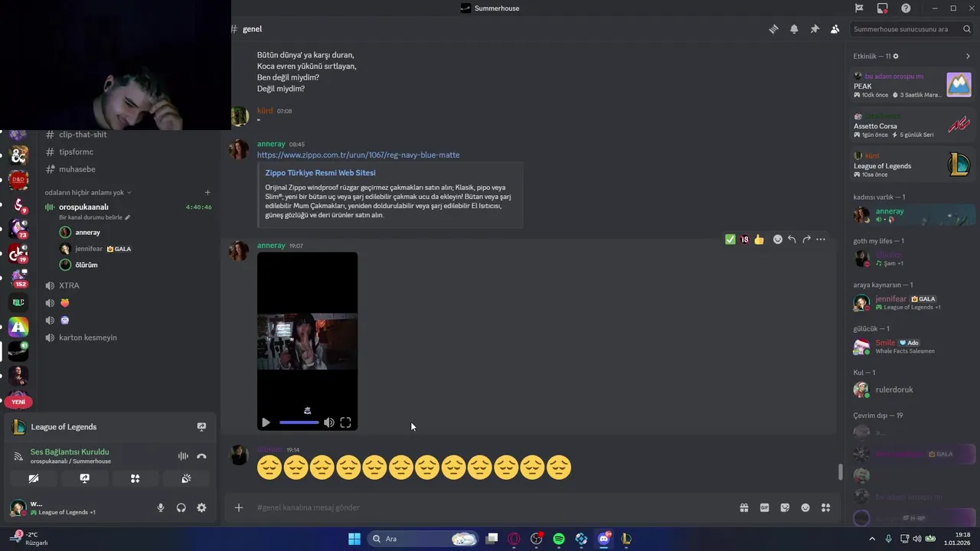
Task: Open the sticker picker
Action: click(785, 507)
